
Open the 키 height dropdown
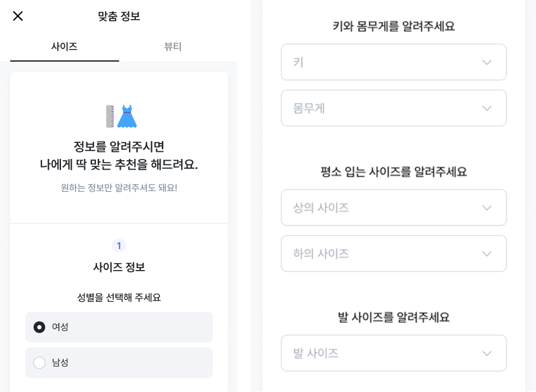click(x=394, y=62)
